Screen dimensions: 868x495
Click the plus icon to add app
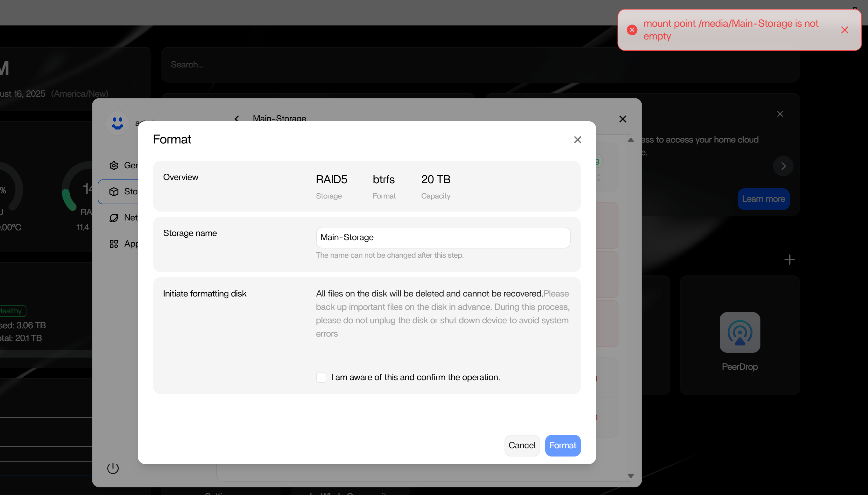coord(789,260)
